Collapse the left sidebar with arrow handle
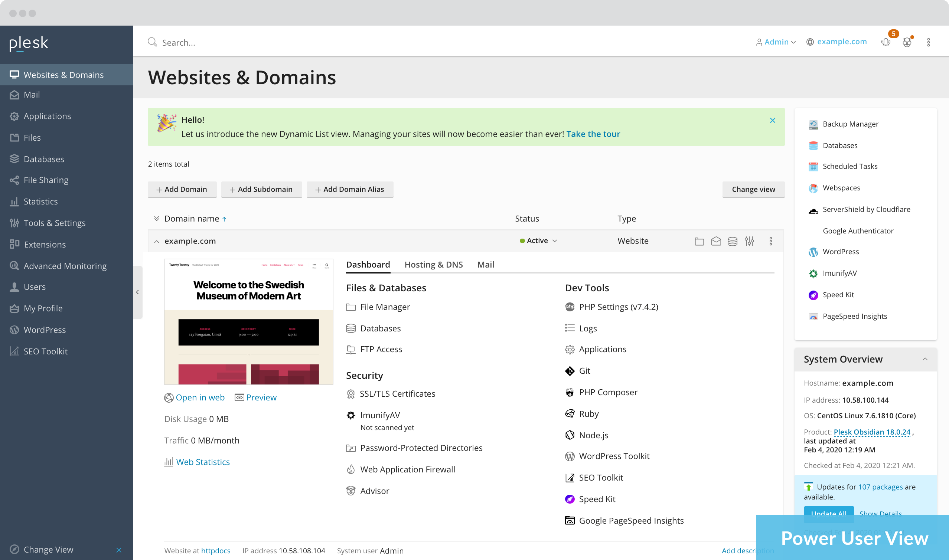949x560 pixels. (x=137, y=292)
